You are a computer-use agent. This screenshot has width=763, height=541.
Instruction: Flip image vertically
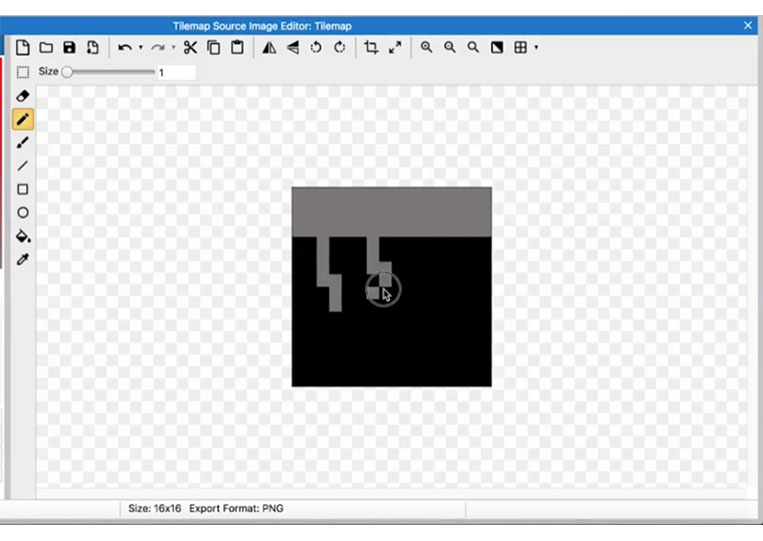tap(293, 47)
